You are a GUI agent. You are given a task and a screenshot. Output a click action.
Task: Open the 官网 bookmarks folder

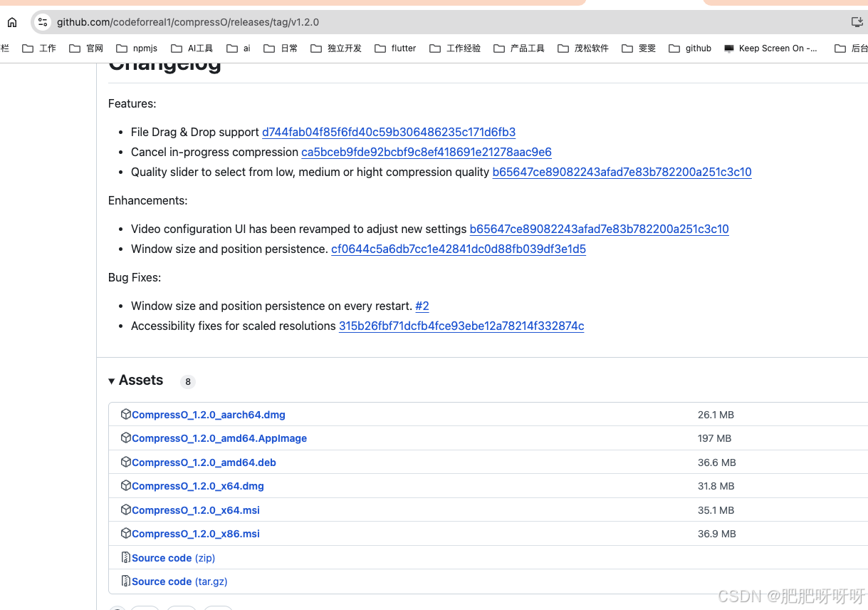coord(86,48)
